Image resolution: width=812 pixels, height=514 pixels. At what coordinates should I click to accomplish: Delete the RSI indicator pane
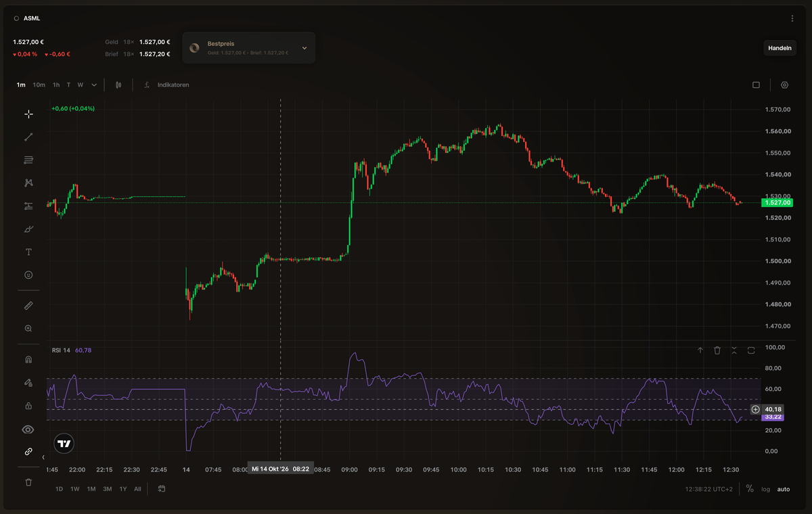(x=717, y=350)
